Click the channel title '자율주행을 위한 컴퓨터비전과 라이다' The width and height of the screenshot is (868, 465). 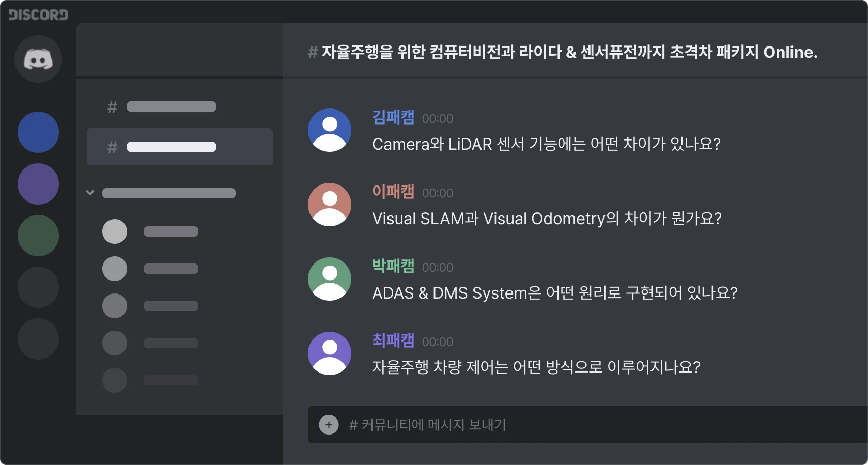442,52
